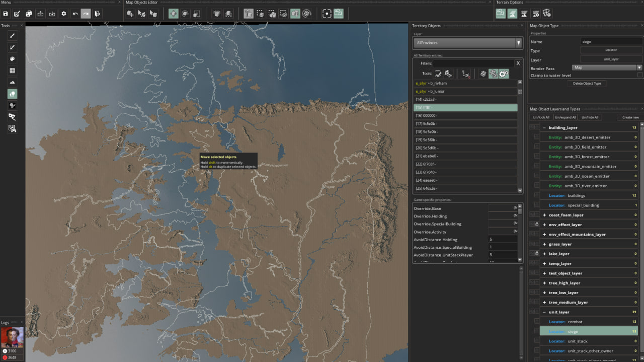Image resolution: width=644 pixels, height=362 pixels.
Task: Click the gear settings icon in Territory Objects tools
Action: pyautogui.click(x=504, y=74)
